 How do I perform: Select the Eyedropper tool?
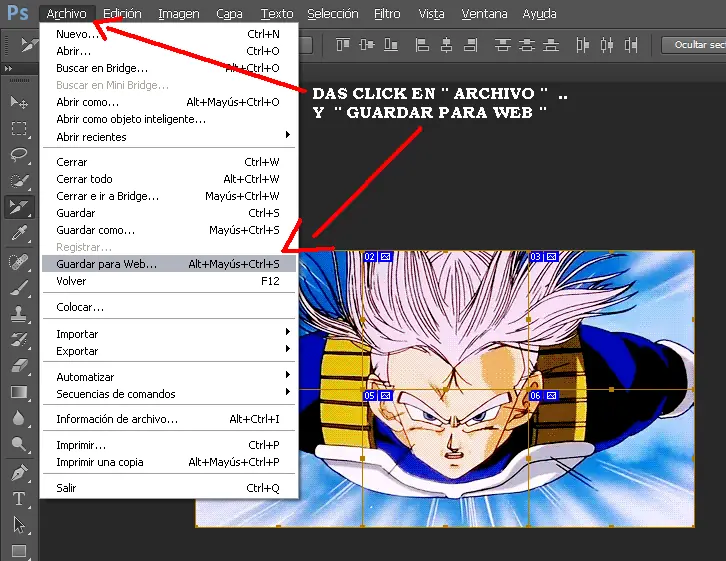(19, 233)
